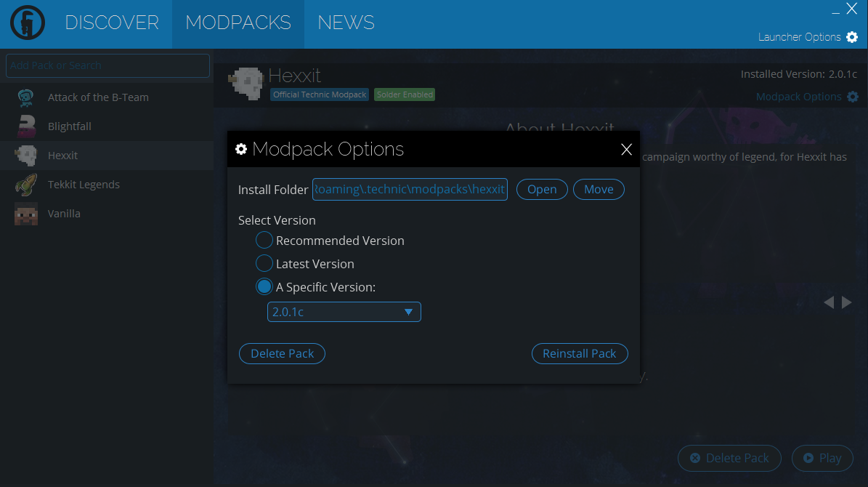The height and width of the screenshot is (487, 868).
Task: Select Recommended Version radio button
Action: (x=264, y=241)
